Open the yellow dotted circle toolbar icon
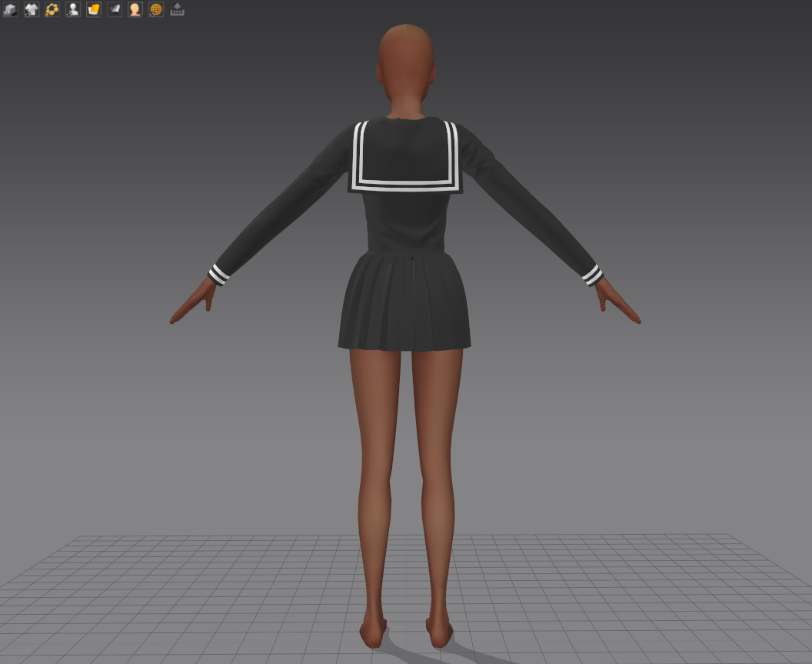The image size is (812, 664). pyautogui.click(x=52, y=9)
